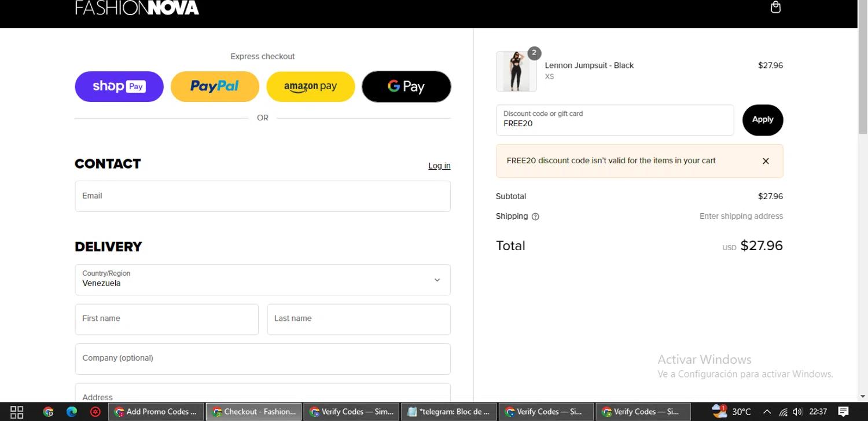The height and width of the screenshot is (421, 868).
Task: Switch to telegram Bloc de notas window
Action: (x=449, y=412)
